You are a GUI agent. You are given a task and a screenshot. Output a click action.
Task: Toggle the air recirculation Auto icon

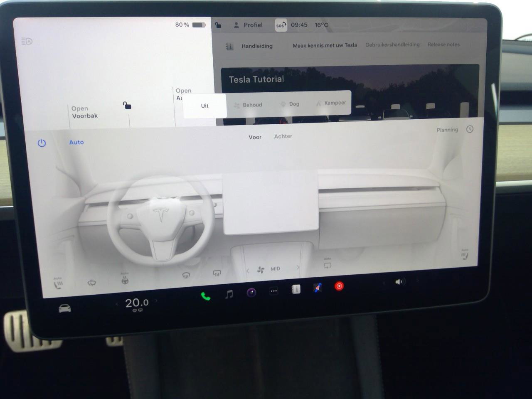[328, 264]
